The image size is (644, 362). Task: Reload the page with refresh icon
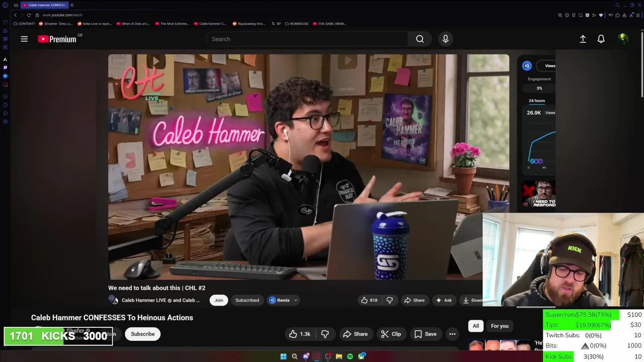(x=29, y=15)
